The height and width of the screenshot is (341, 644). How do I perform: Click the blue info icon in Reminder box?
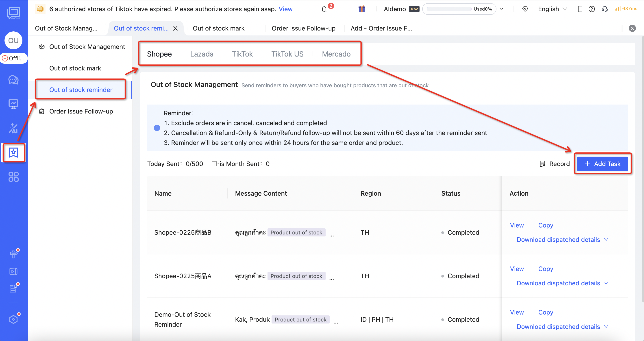157,128
